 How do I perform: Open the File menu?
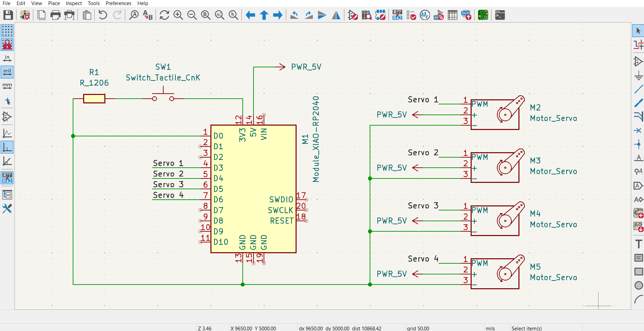(x=6, y=3)
